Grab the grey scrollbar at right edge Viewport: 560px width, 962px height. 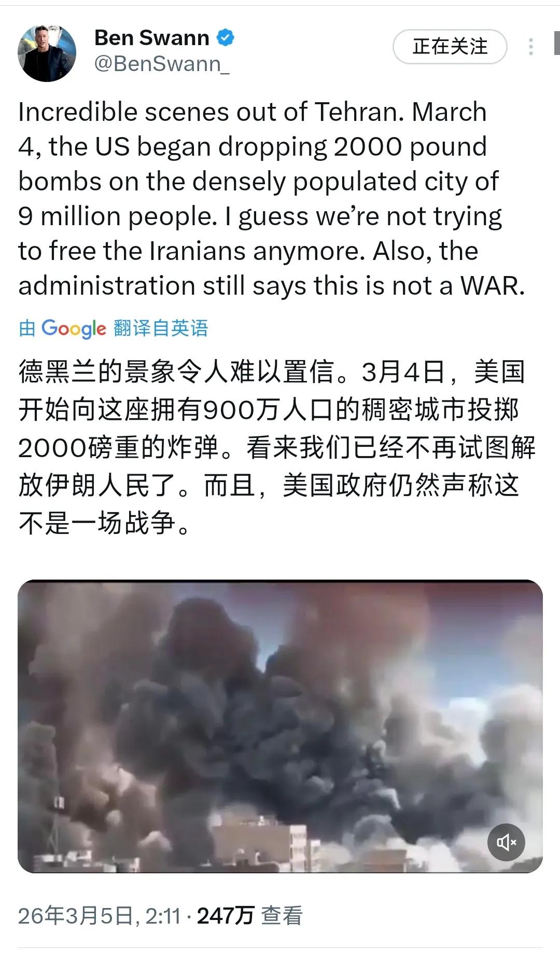[557, 43]
